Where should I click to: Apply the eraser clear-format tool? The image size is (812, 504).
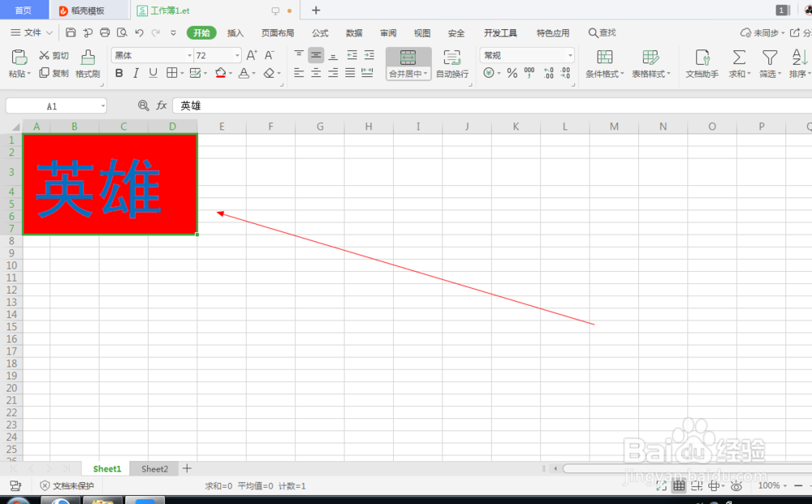pyautogui.click(x=269, y=73)
